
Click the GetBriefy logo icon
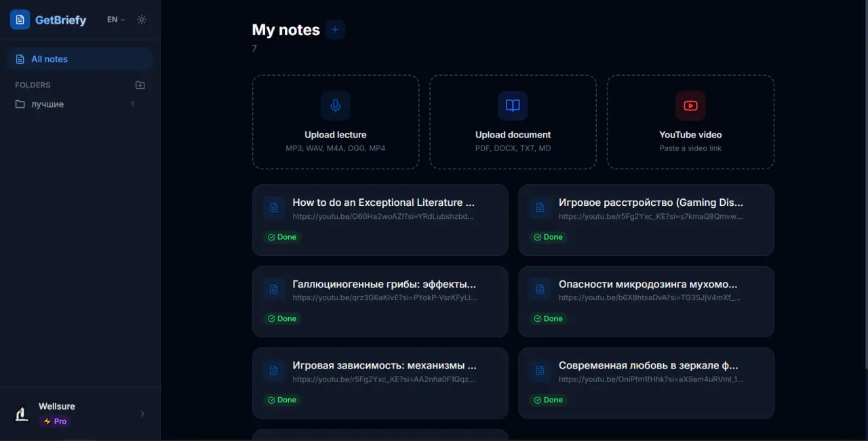point(20,20)
